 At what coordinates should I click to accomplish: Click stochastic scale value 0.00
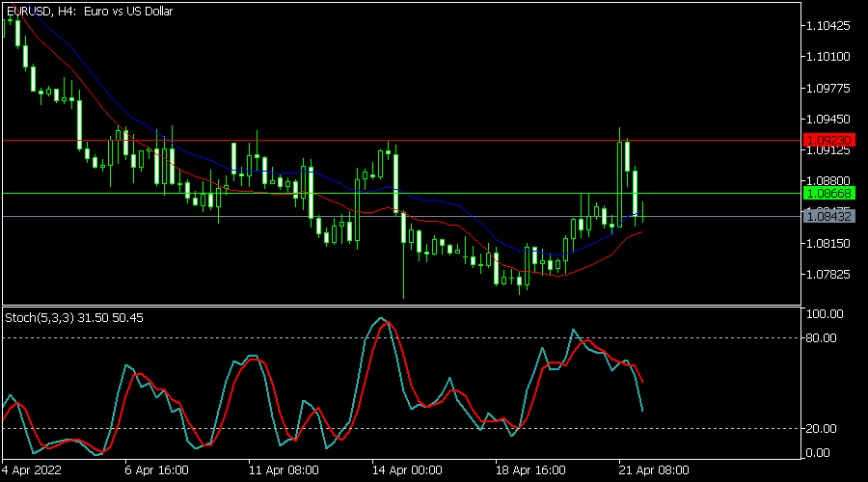tap(818, 453)
